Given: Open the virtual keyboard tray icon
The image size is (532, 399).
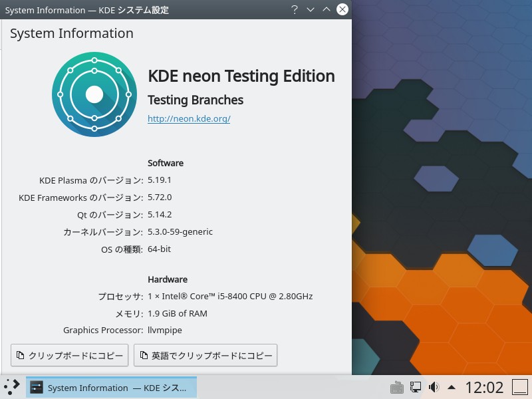Looking at the screenshot, I should tap(396, 387).
